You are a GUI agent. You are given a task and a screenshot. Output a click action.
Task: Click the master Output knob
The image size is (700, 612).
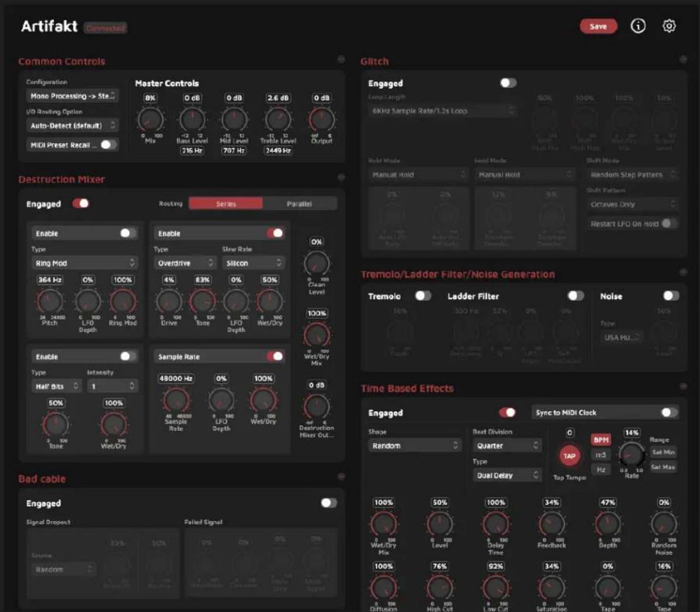point(321,120)
